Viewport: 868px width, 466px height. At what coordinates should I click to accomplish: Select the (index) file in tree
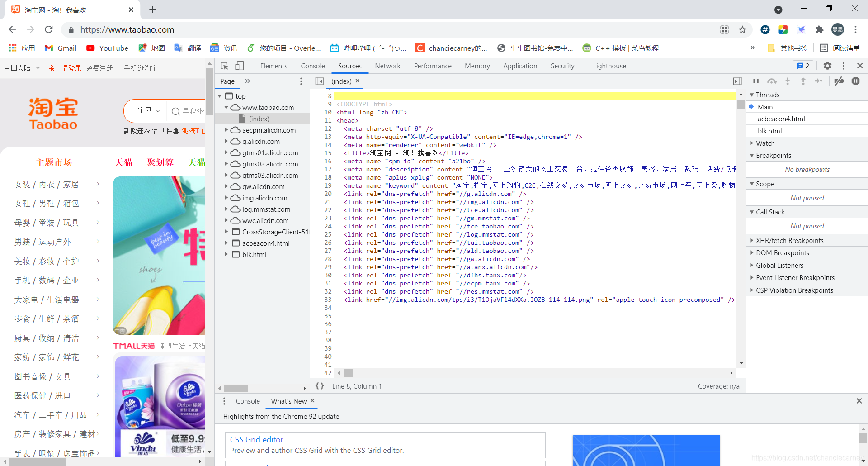point(259,119)
